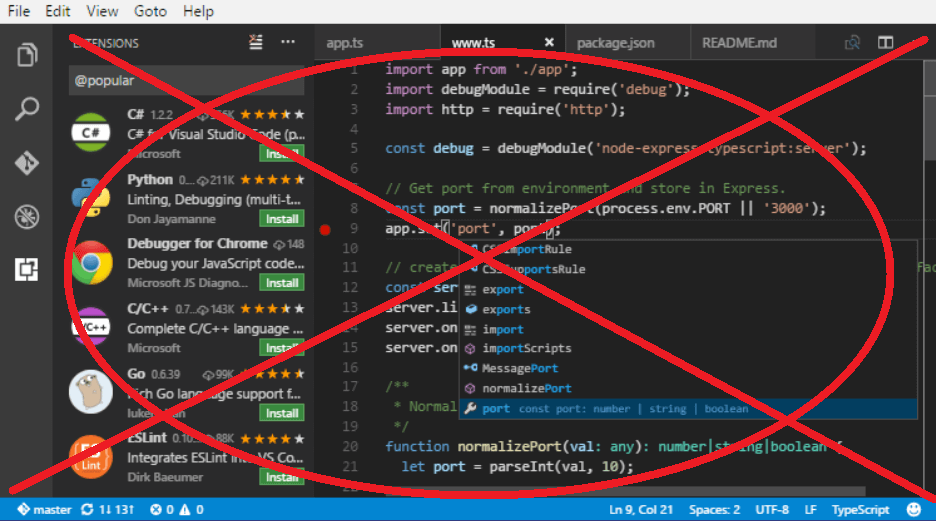
Task: Open the Explorer files view icon
Action: pos(27,55)
